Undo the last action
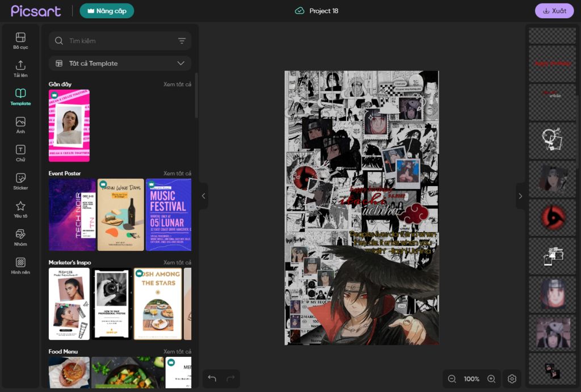Screen dimensions: 581x392 tap(212, 378)
